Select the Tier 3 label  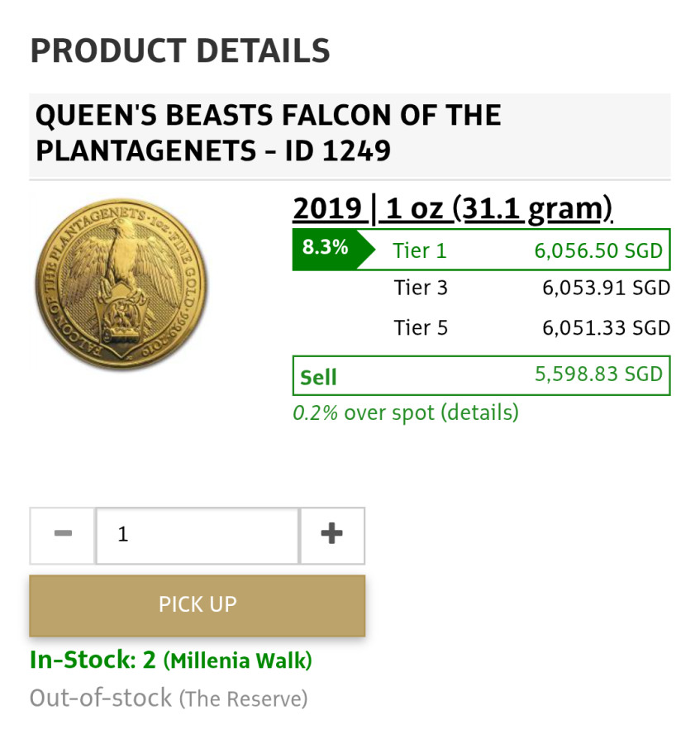(421, 289)
